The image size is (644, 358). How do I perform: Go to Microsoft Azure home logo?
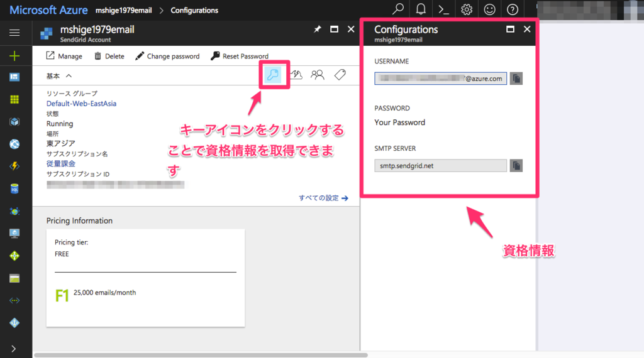48,10
